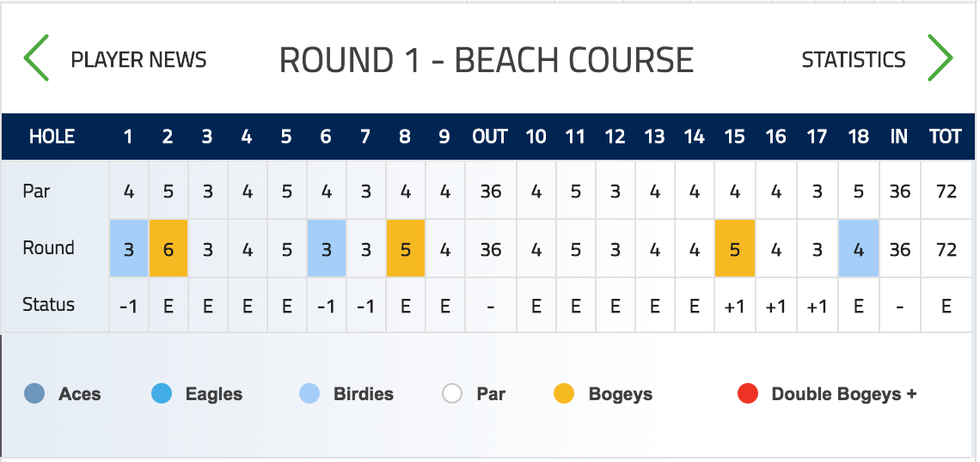Select the Round 1 - Beach Course title
This screenshot has height=462, width=980.
click(487, 60)
